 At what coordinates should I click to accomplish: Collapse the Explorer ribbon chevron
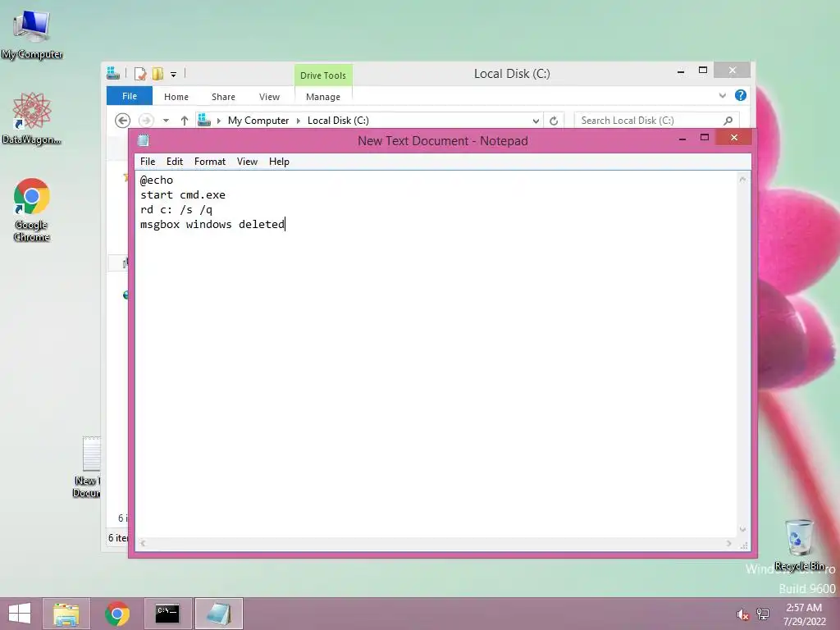tap(722, 96)
